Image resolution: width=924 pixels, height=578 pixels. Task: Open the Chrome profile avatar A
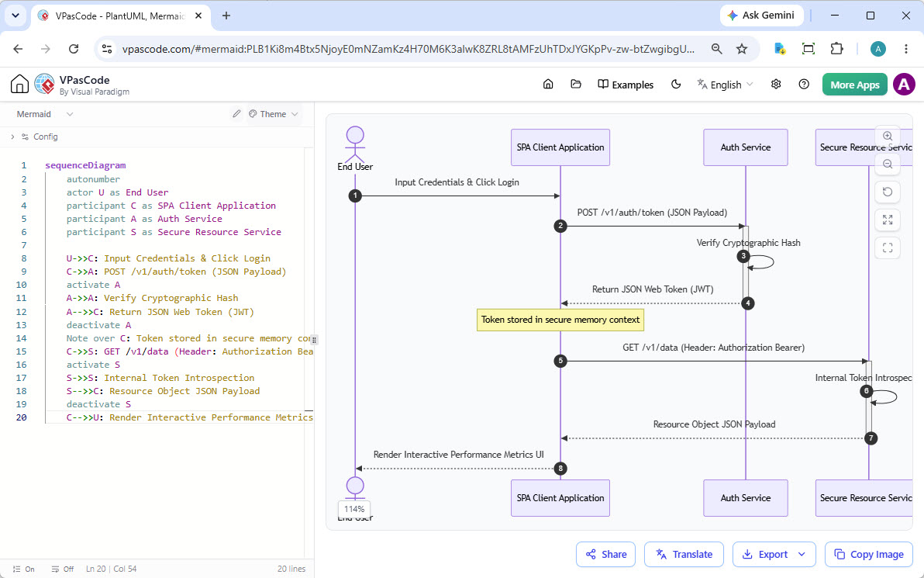click(x=878, y=49)
